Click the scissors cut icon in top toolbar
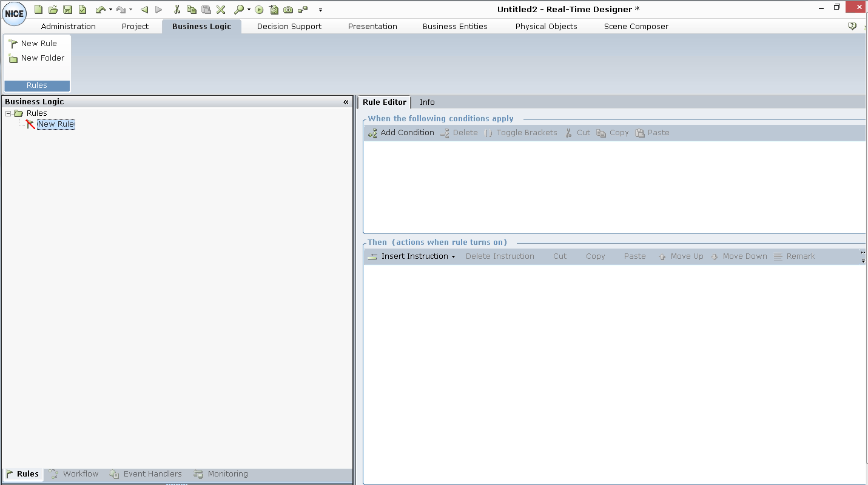Viewport: 868px width, 485px height. coord(177,10)
